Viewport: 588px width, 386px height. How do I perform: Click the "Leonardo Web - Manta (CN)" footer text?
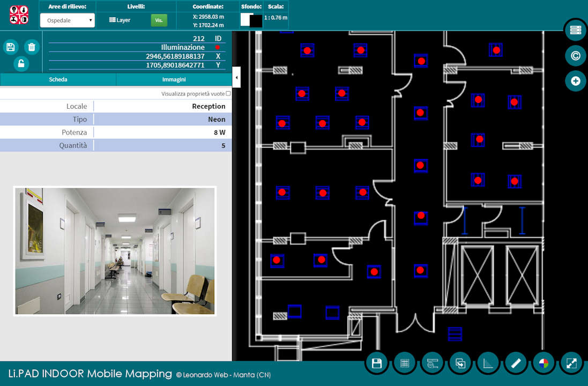pos(227,375)
